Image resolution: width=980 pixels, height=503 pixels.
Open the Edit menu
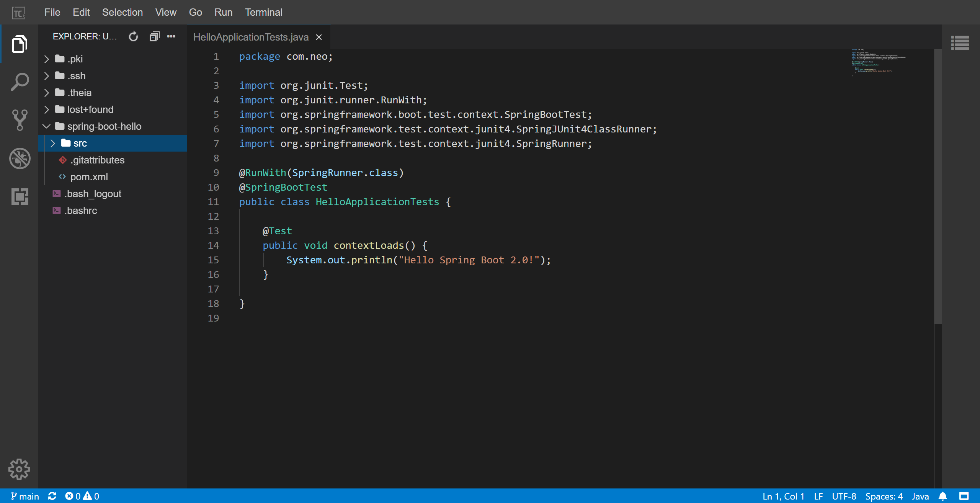[x=81, y=12]
